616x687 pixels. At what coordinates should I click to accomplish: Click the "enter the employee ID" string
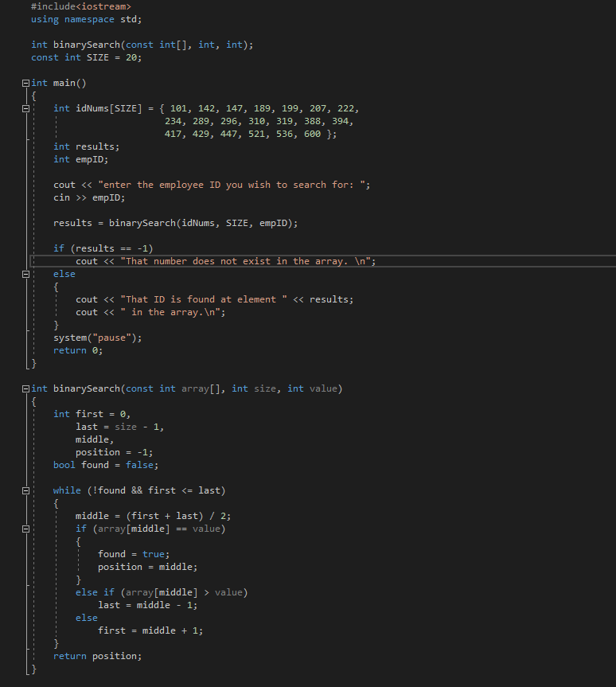pyautogui.click(x=232, y=185)
